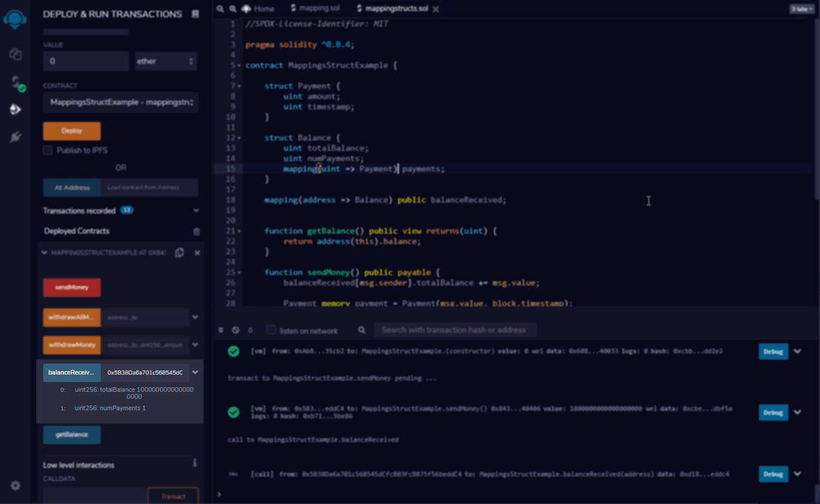
Task: Debug the balanceReceived call
Action: pos(773,474)
